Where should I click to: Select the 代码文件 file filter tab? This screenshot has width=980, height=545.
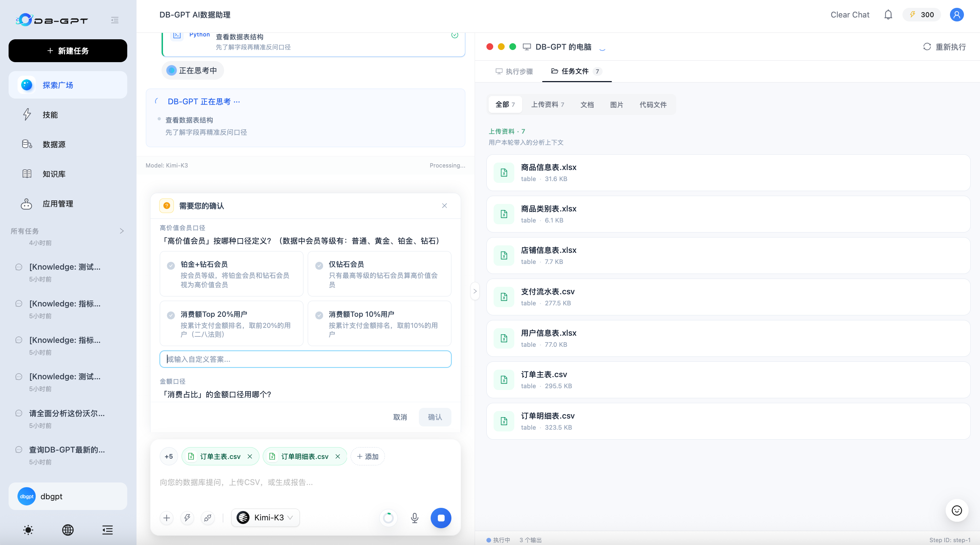coord(653,105)
